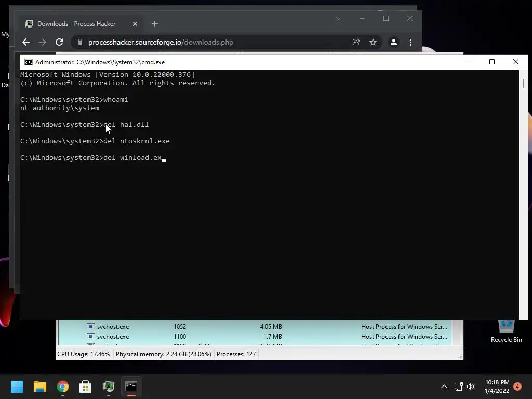Click the svchost.exe 1100 process icon
532x399 pixels.
pos(90,336)
